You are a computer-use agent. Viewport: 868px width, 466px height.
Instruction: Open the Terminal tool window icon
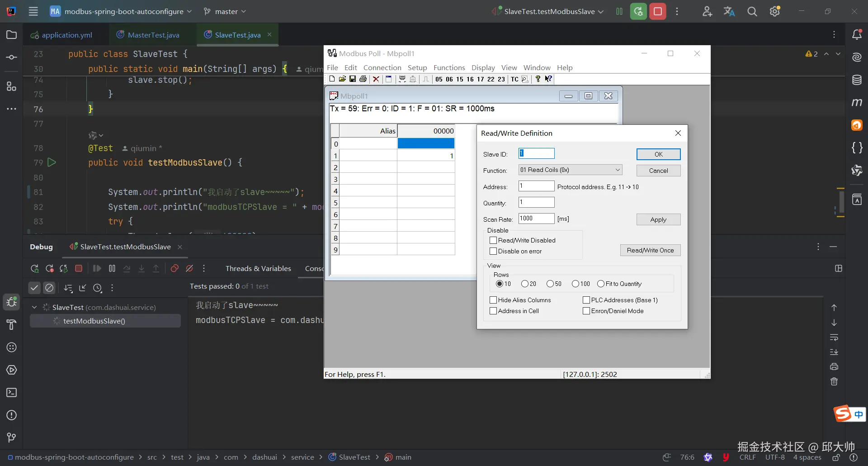click(12, 393)
